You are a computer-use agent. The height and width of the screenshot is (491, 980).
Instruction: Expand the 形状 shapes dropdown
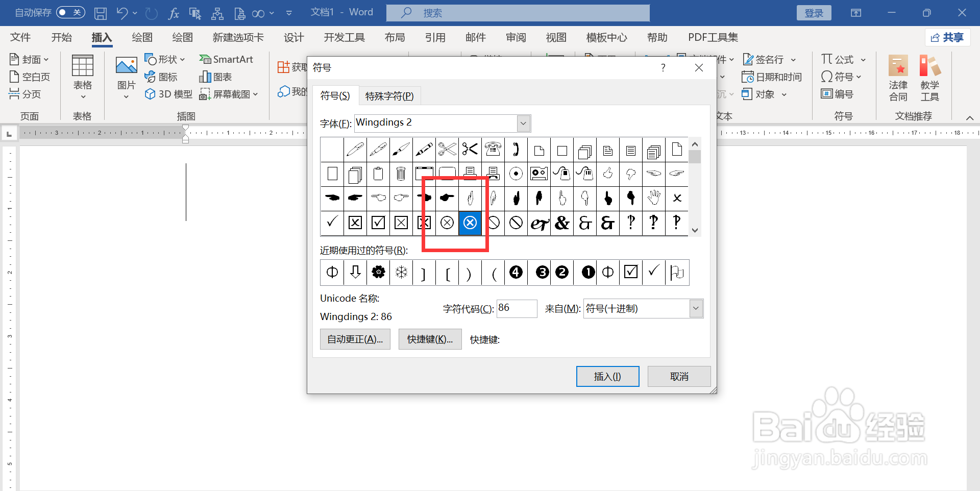pyautogui.click(x=182, y=59)
